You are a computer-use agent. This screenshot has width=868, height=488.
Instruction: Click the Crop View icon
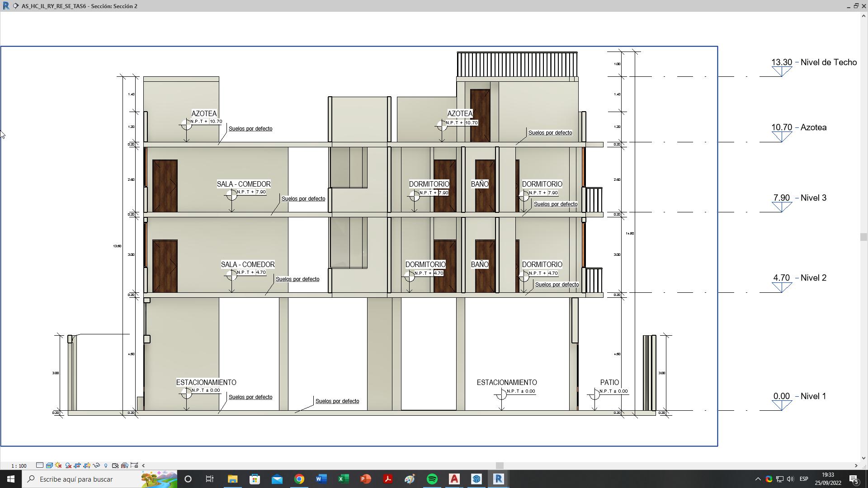[77, 465]
